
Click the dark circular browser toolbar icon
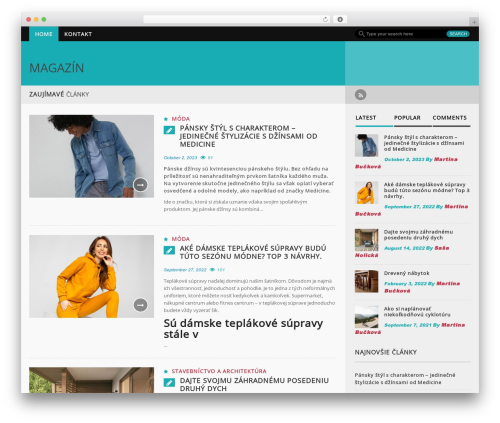pyautogui.click(x=340, y=20)
